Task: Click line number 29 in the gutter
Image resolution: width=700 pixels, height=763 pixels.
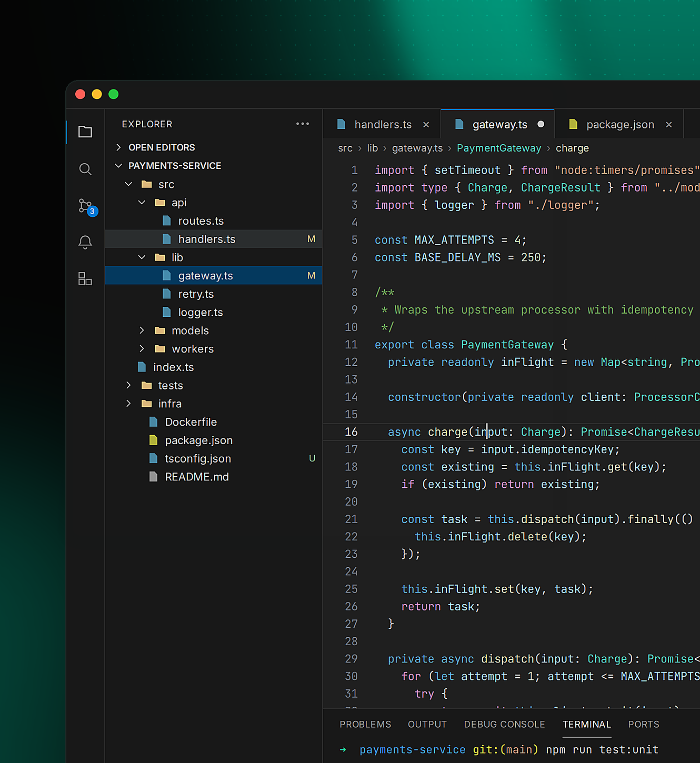Action: tap(351, 659)
